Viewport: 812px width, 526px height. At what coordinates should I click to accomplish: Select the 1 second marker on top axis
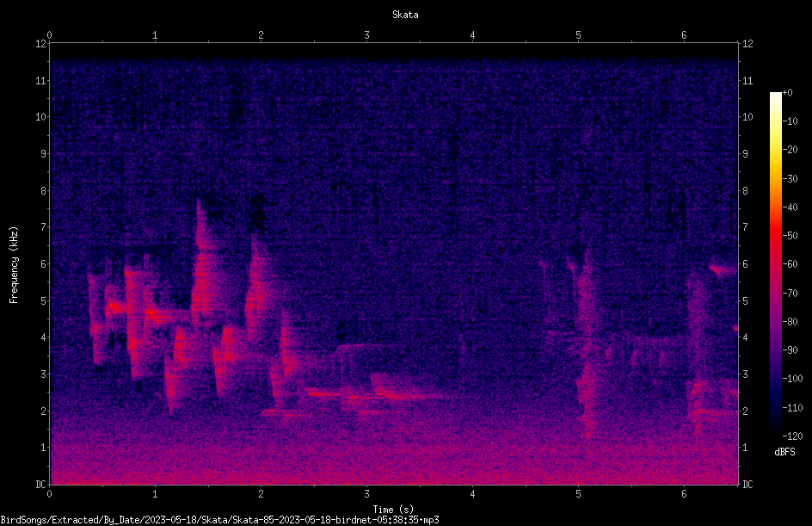tap(155, 35)
